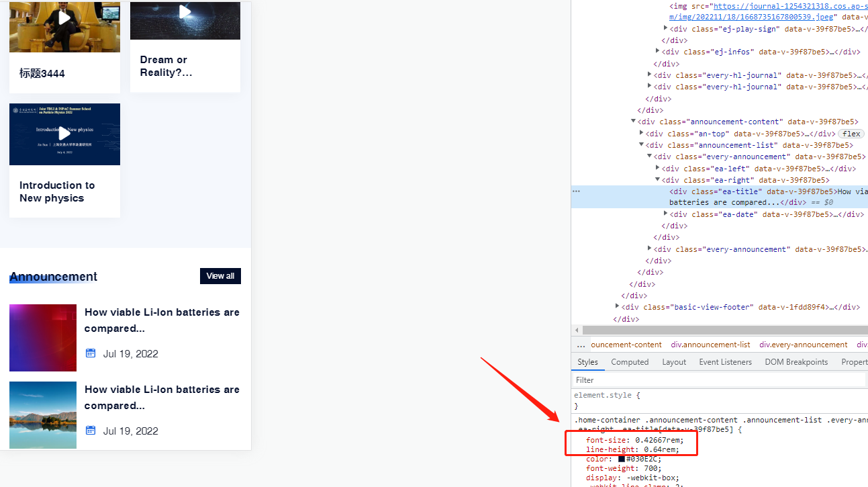Open announcement title beside lake thumbnail
This screenshot has height=487, width=868.
(162, 398)
